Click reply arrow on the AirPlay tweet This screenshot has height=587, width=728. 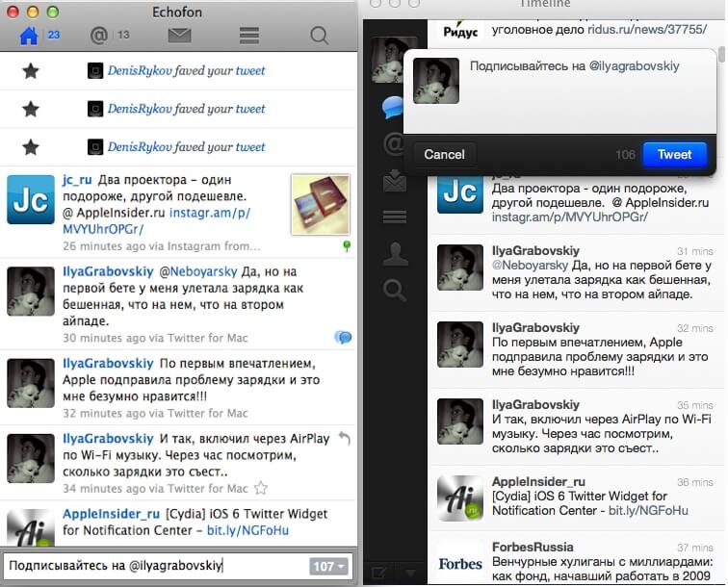[344, 438]
